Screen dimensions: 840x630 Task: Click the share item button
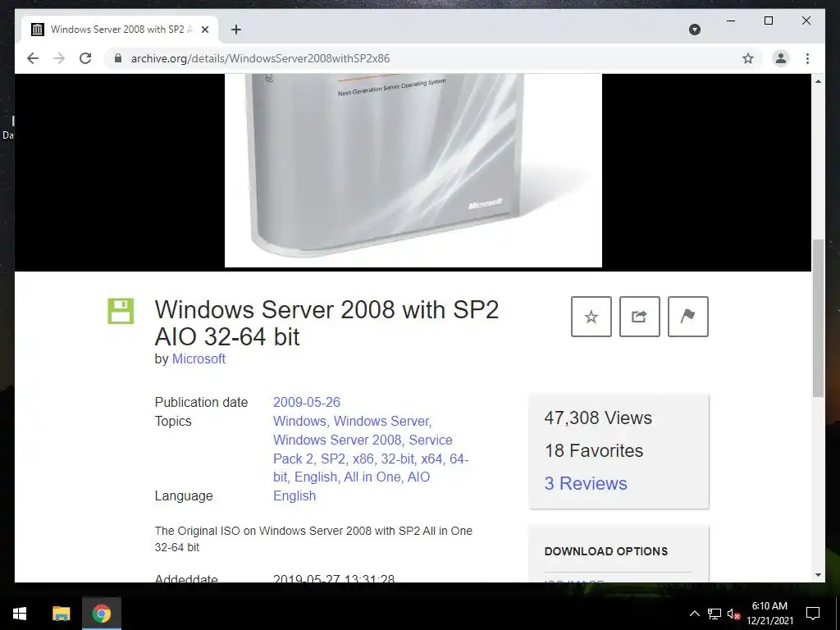pos(640,317)
